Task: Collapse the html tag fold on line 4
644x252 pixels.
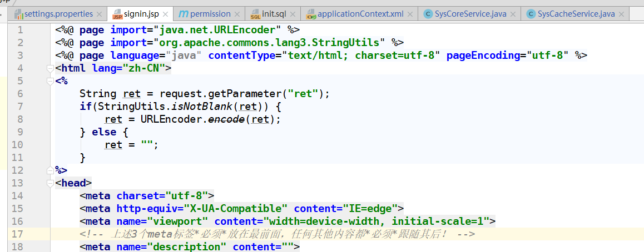Action: (x=51, y=68)
